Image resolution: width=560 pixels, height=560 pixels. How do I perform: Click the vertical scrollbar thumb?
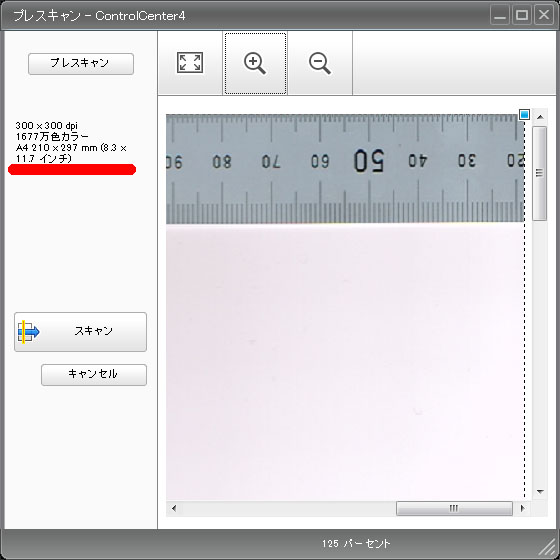[x=540, y=173]
